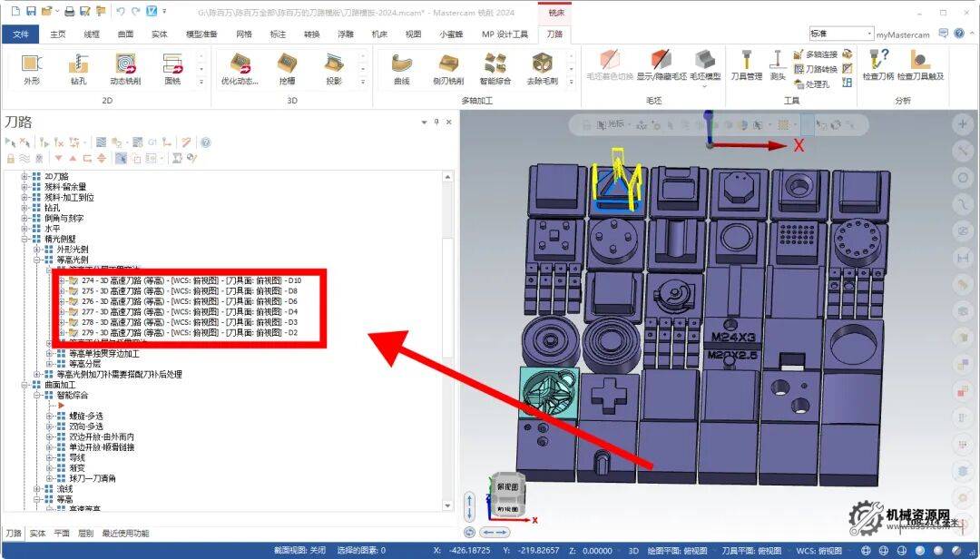Select the 挖槽 pocket 3D toolpath
This screenshot has height=559, width=980.
click(287, 66)
